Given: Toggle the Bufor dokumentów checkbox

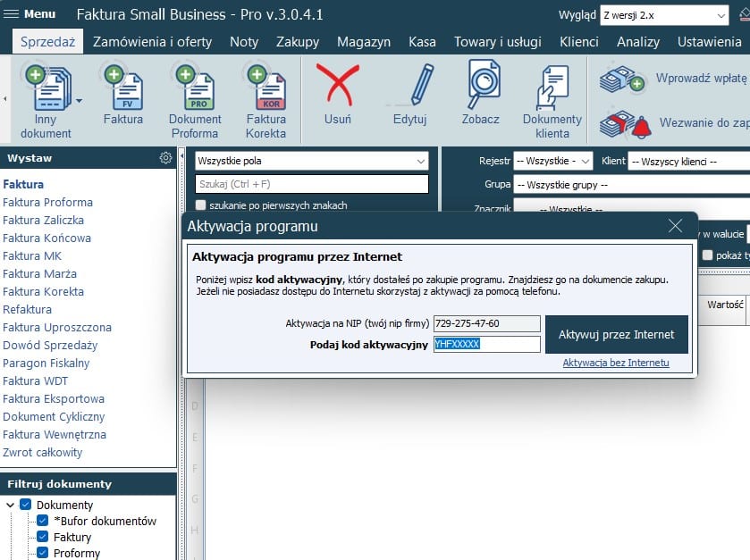Looking at the screenshot, I should click(x=42, y=521).
